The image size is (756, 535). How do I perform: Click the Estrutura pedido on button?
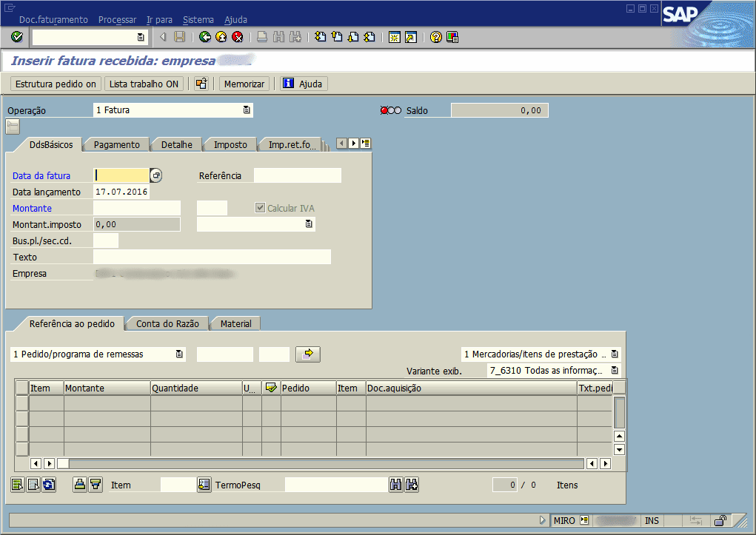(56, 84)
